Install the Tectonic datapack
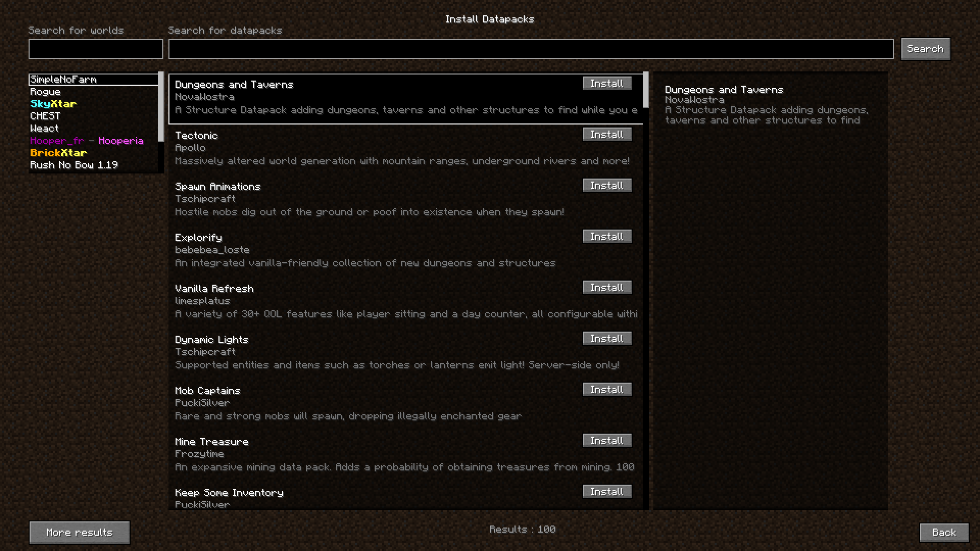The image size is (980, 551). coord(607,134)
